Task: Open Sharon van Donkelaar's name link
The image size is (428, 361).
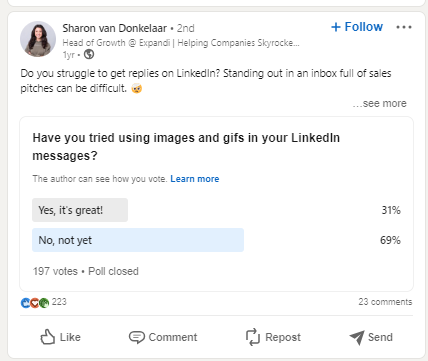Action: point(114,28)
